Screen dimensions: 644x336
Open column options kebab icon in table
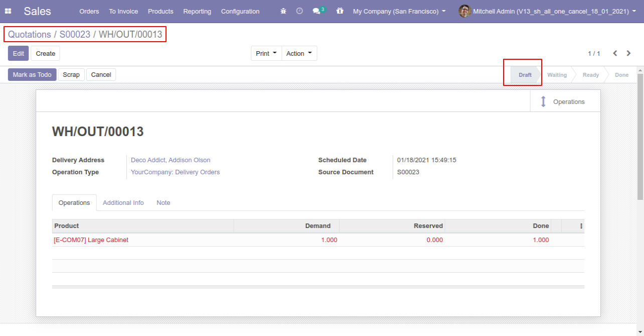(x=581, y=226)
